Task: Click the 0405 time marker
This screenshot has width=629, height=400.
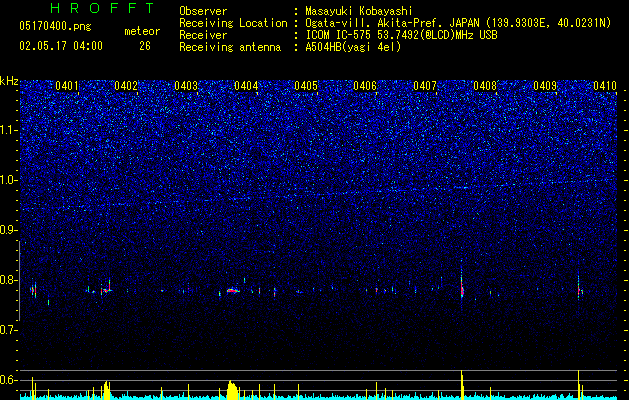Action: [306, 86]
